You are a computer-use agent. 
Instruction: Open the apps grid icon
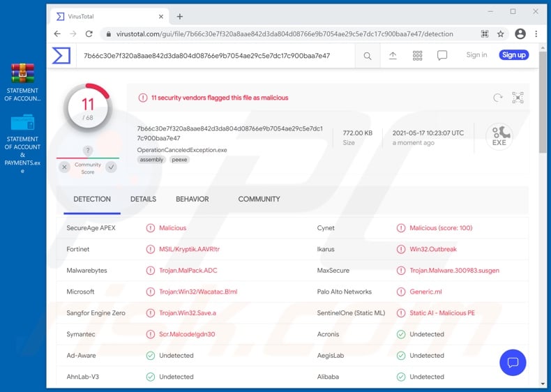click(417, 56)
